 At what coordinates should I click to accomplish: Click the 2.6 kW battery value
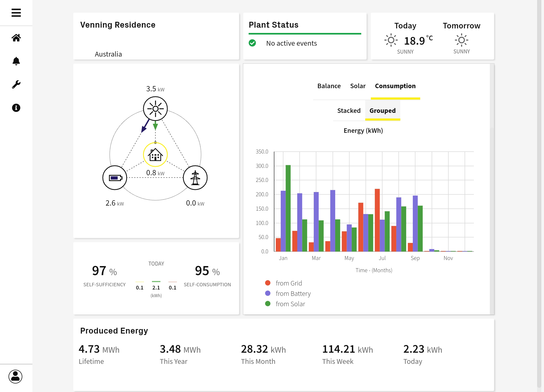pyautogui.click(x=115, y=203)
